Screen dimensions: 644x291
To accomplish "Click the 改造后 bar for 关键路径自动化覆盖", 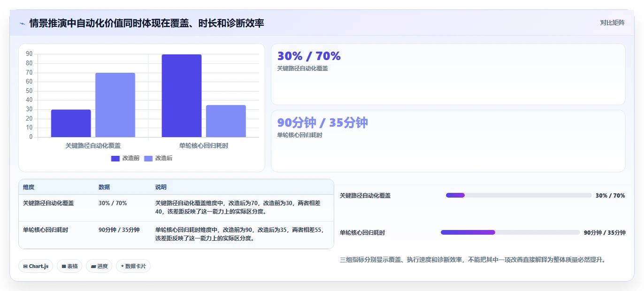I will [x=115, y=105].
